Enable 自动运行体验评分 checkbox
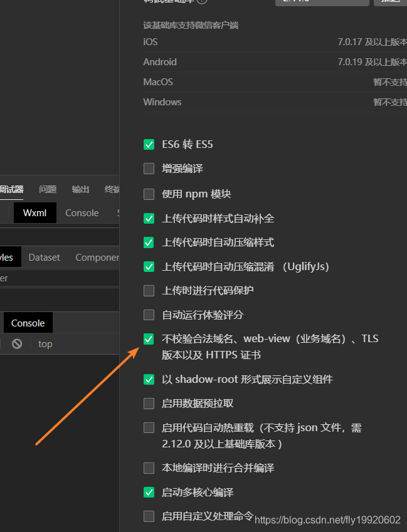The height and width of the screenshot is (532, 407). [149, 315]
